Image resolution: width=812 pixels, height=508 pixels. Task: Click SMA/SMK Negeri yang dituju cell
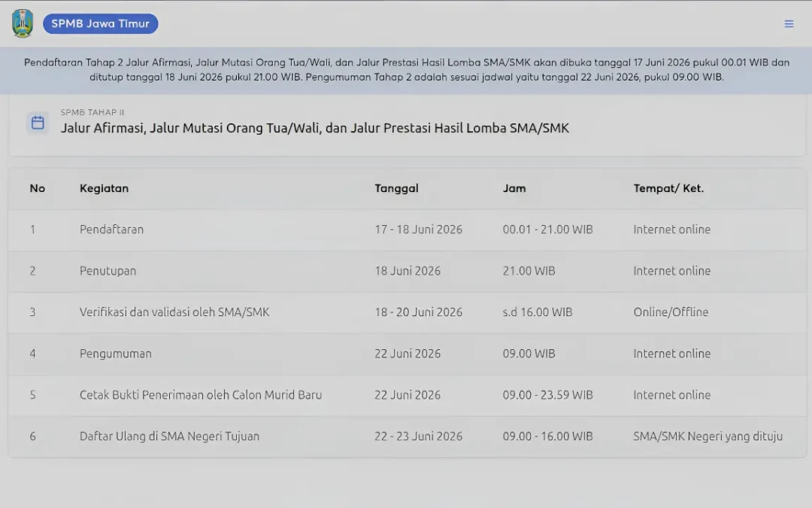click(x=708, y=437)
